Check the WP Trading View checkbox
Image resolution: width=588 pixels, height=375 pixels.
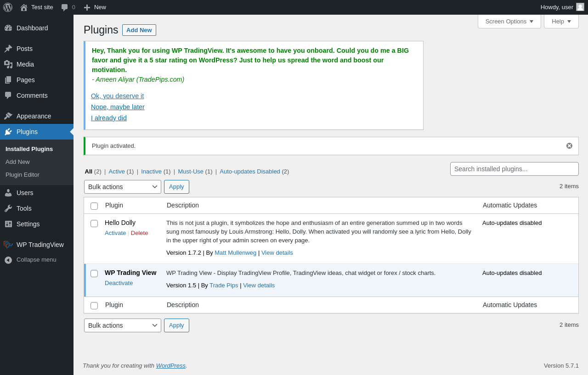coord(94,274)
